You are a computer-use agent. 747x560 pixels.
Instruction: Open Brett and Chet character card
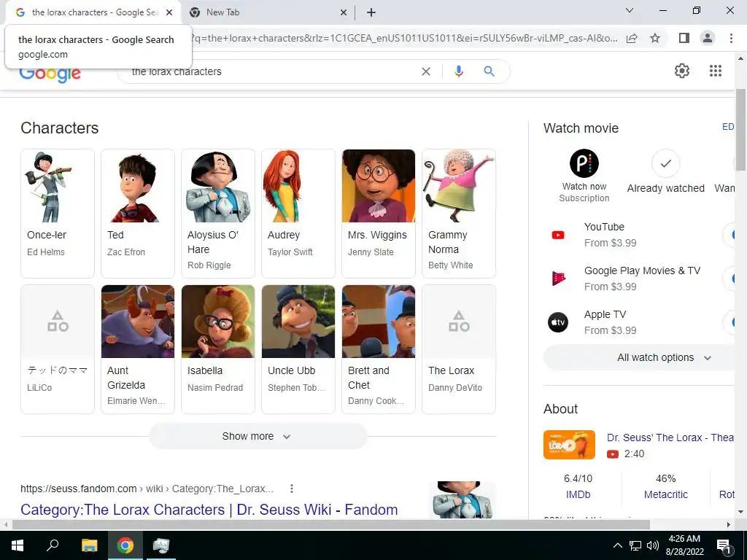point(379,349)
